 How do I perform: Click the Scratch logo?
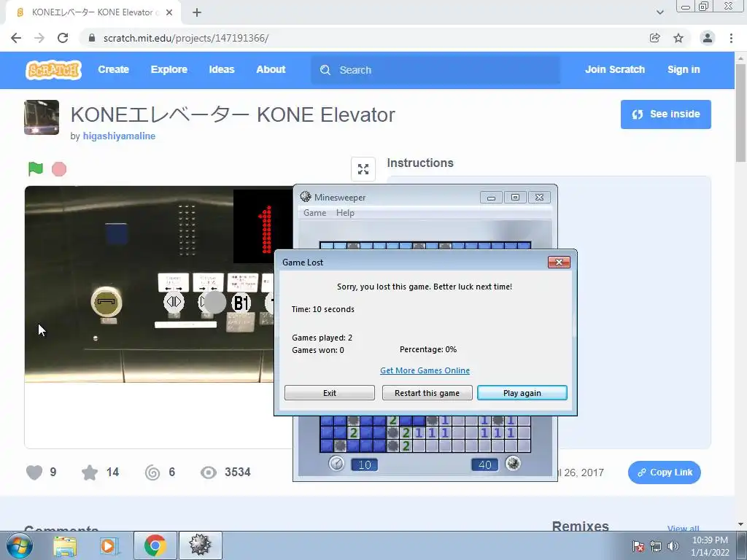(53, 70)
